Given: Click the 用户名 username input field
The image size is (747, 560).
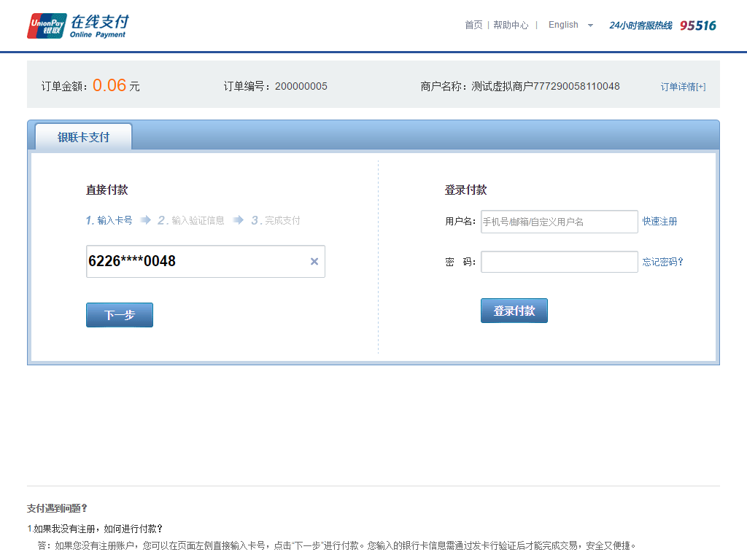Looking at the screenshot, I should (559, 222).
